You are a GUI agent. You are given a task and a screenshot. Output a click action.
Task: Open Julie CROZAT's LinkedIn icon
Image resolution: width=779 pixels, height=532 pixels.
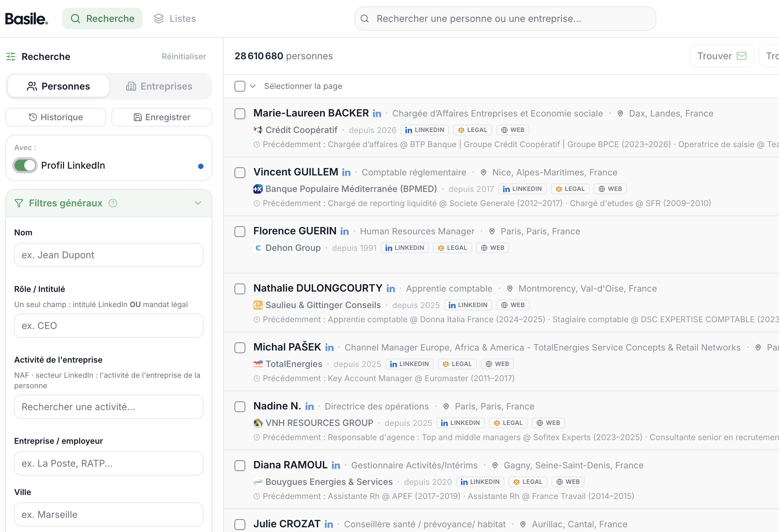point(329,525)
